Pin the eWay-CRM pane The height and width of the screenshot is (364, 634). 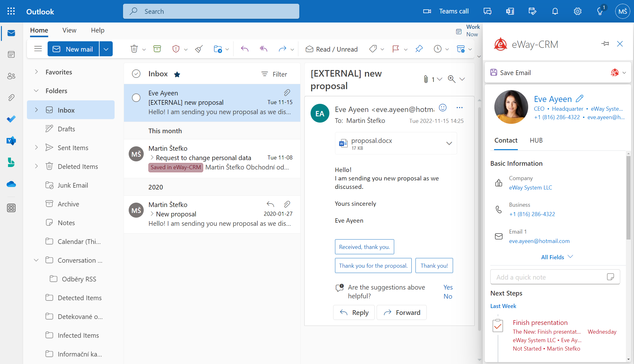[x=605, y=44]
